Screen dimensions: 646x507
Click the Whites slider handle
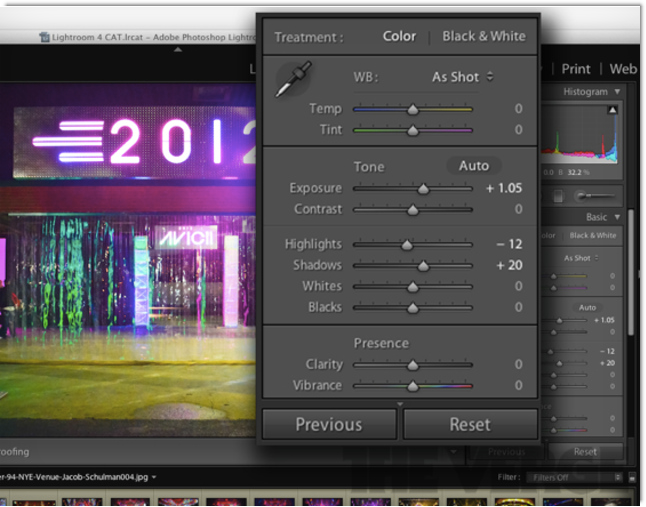(x=412, y=287)
